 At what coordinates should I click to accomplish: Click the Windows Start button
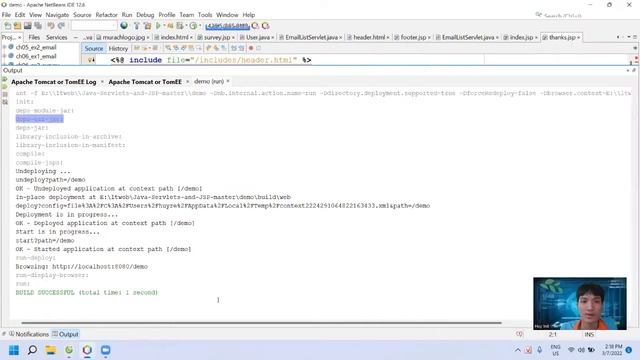[14, 350]
